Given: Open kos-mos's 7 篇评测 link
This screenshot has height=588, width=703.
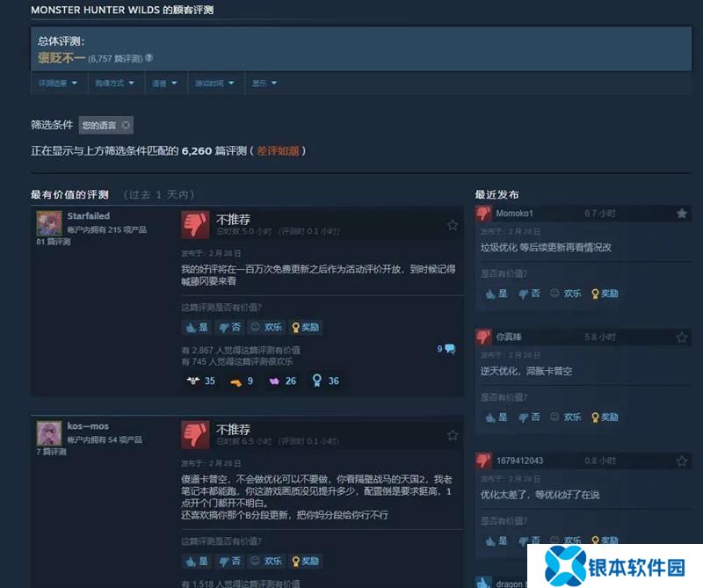Looking at the screenshot, I should click(51, 452).
